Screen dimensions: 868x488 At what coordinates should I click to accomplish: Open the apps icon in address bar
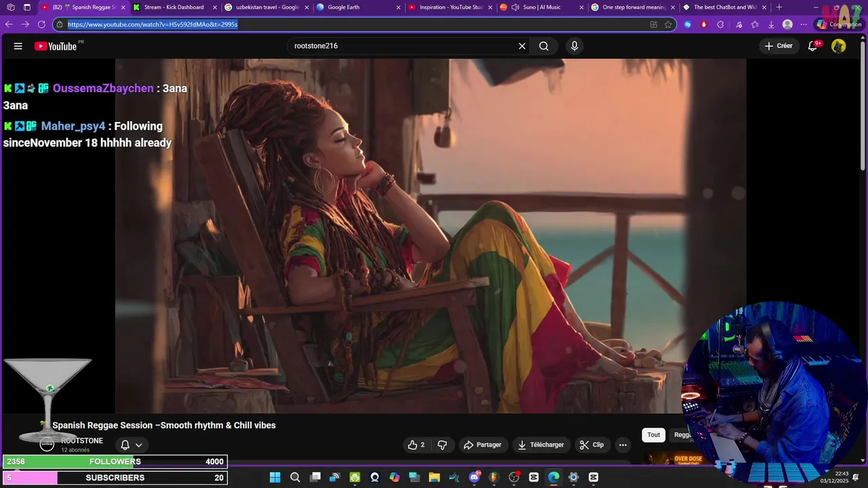coord(654,24)
